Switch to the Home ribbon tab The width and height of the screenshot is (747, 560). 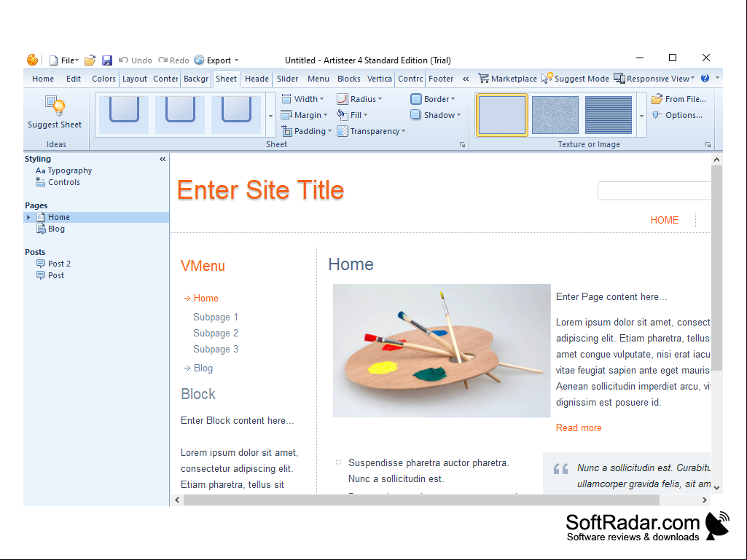(43, 79)
